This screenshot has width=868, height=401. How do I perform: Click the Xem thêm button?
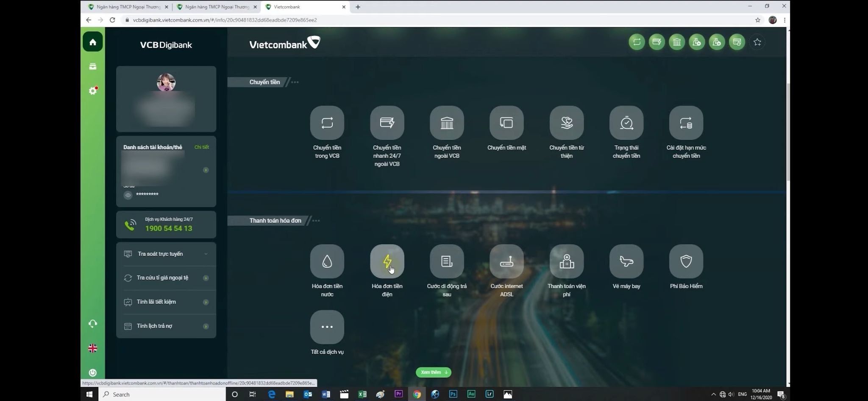pos(433,372)
